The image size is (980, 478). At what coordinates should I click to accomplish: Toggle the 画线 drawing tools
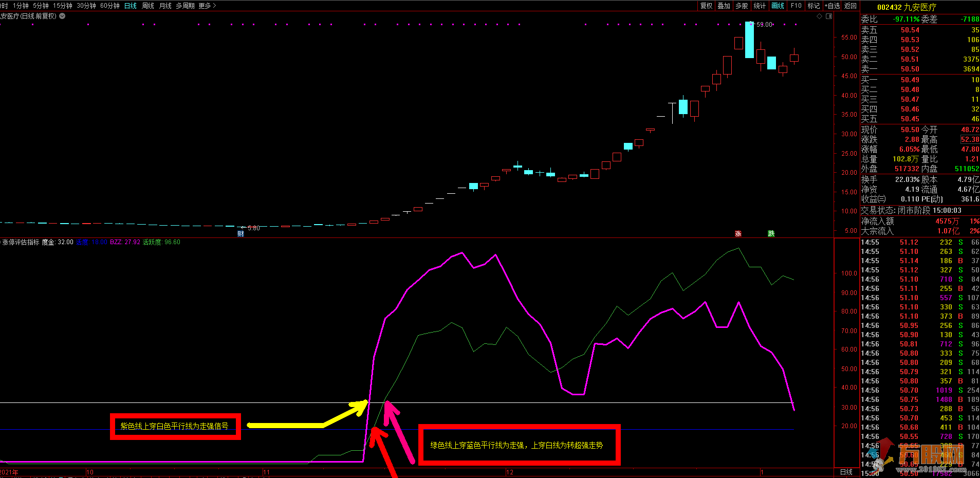[778, 6]
